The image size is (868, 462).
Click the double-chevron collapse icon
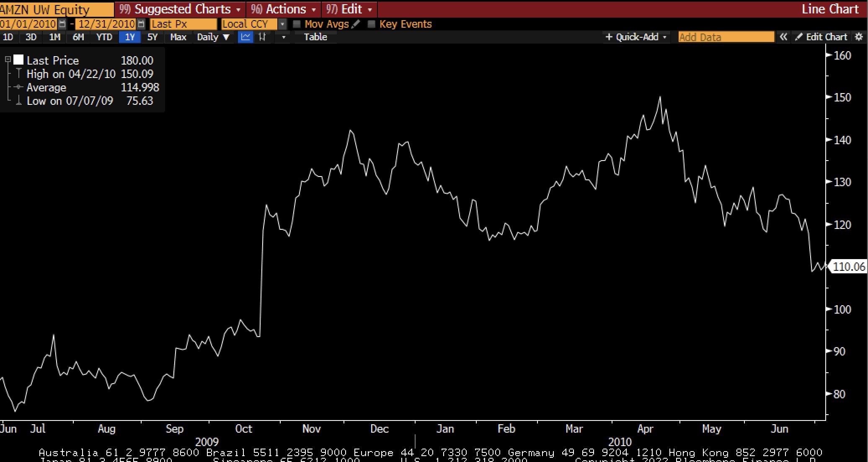coord(783,37)
